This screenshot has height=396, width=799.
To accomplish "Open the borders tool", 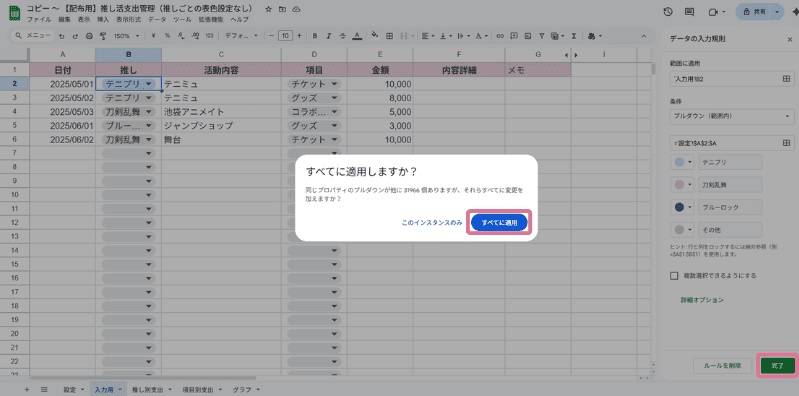I will (x=389, y=36).
